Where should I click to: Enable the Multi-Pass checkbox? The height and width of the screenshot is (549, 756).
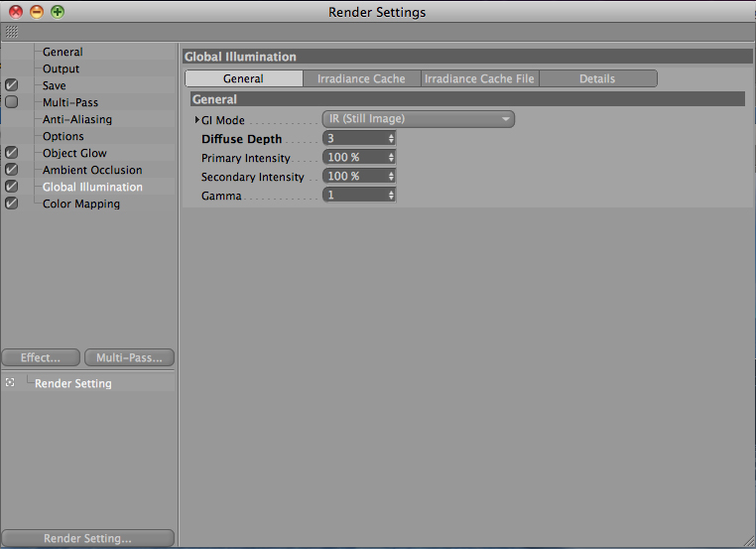[12, 102]
